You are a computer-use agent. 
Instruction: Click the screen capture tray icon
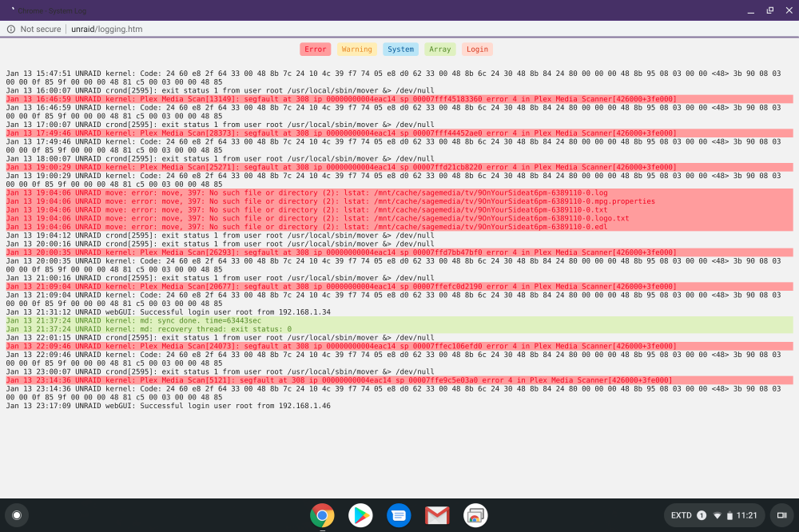pyautogui.click(x=781, y=515)
